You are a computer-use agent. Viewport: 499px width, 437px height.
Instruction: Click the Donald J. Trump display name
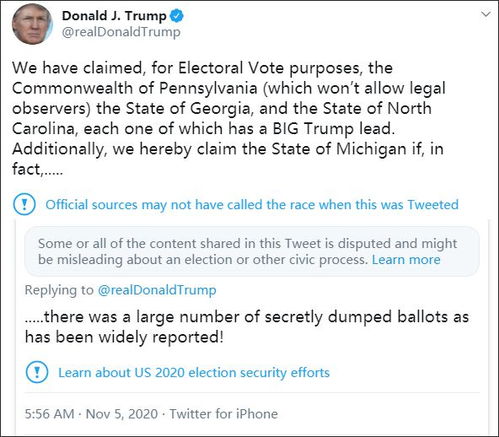pyautogui.click(x=114, y=16)
